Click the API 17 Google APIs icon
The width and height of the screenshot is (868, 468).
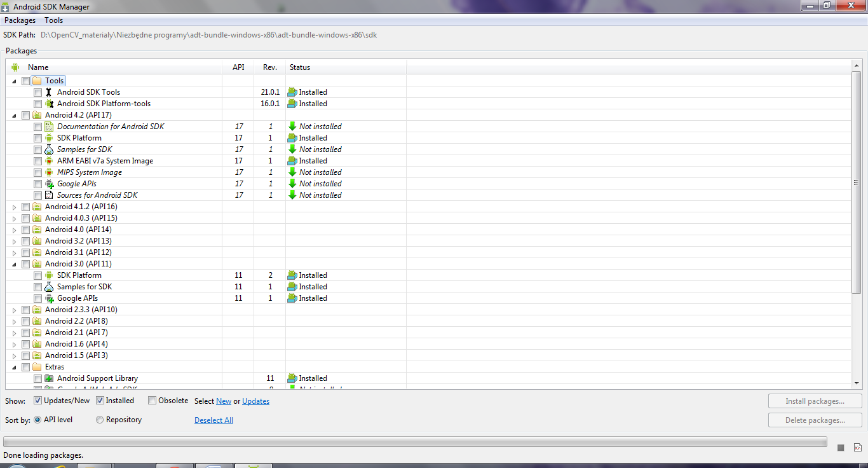pyautogui.click(x=49, y=184)
